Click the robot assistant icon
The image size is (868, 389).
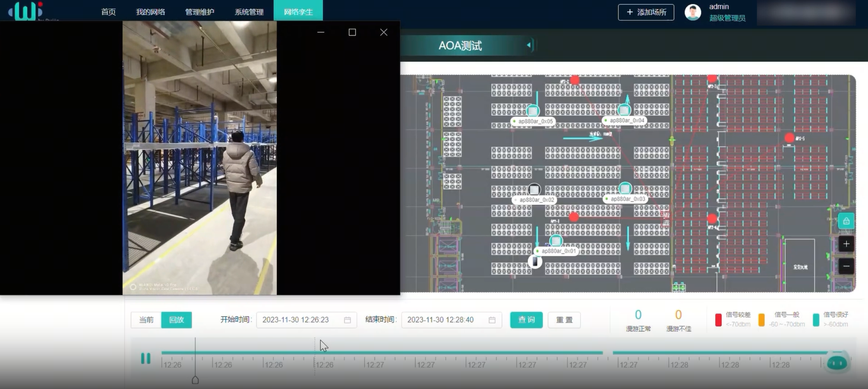(837, 363)
